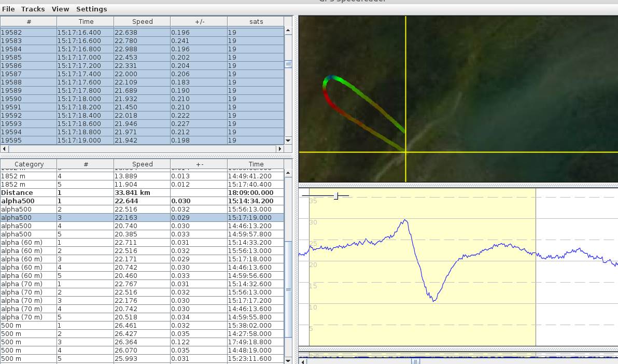618x364 pixels.
Task: Click the down arrow of the track points scrollbar
Action: pos(288,141)
